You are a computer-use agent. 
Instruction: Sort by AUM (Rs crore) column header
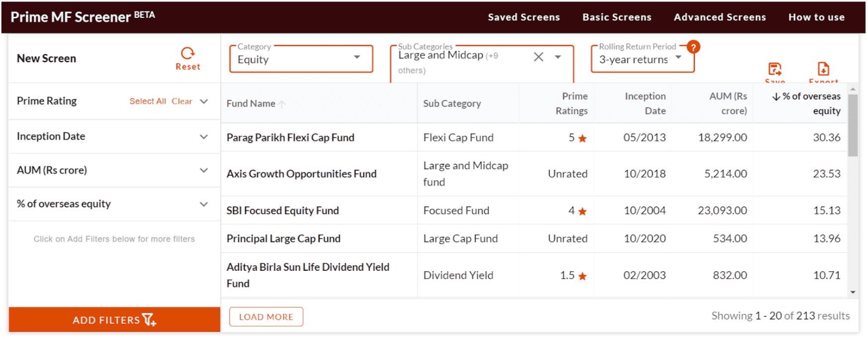pyautogui.click(x=728, y=104)
